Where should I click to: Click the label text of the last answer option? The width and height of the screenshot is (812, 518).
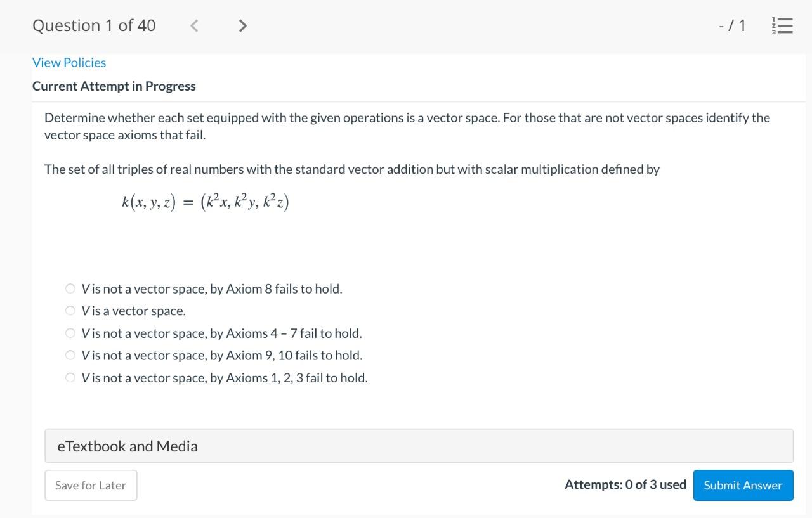pos(225,377)
